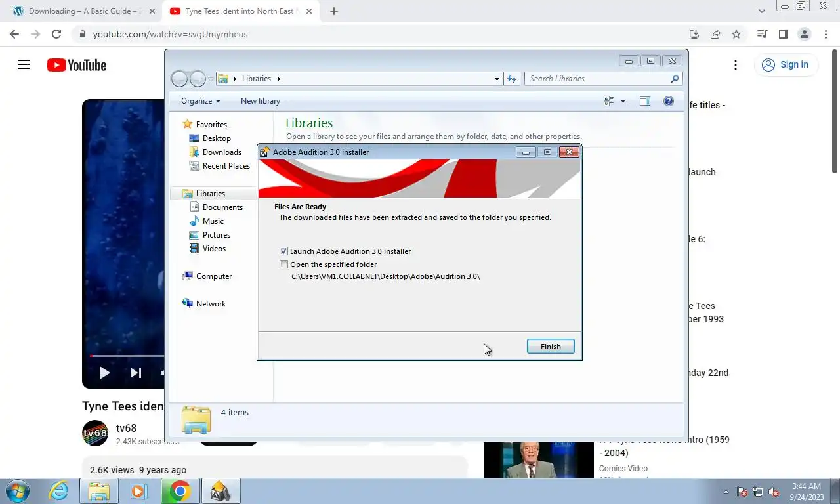Show hidden system tray icons
The width and height of the screenshot is (840, 504).
point(726,492)
